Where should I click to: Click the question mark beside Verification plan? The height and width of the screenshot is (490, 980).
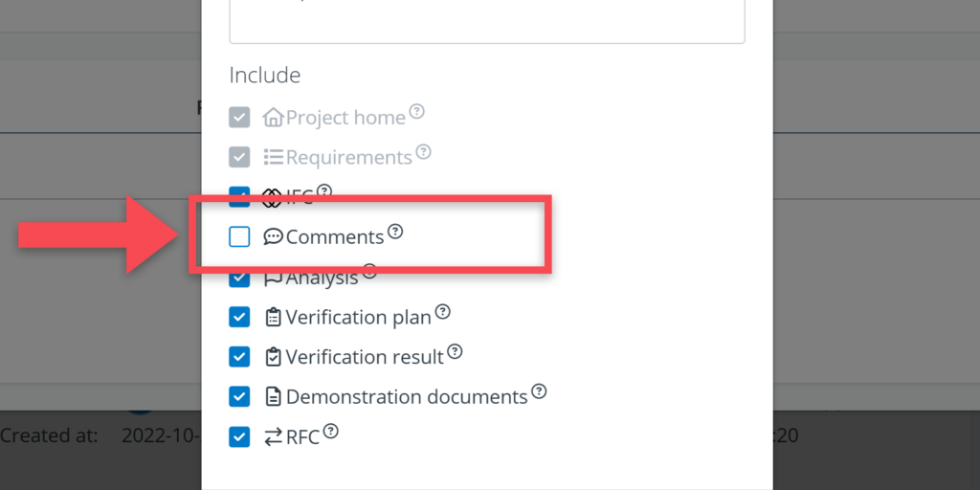click(x=442, y=312)
